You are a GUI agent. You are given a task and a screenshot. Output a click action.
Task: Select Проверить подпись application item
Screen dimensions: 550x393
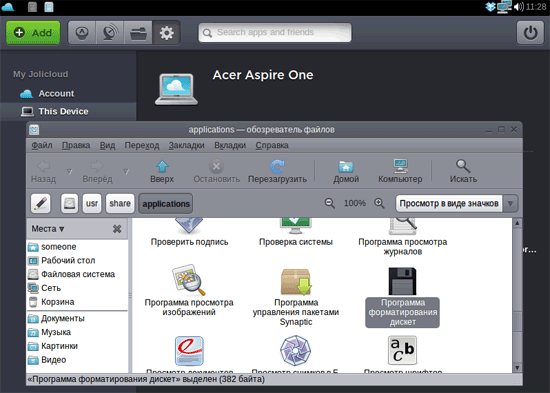tap(189, 233)
